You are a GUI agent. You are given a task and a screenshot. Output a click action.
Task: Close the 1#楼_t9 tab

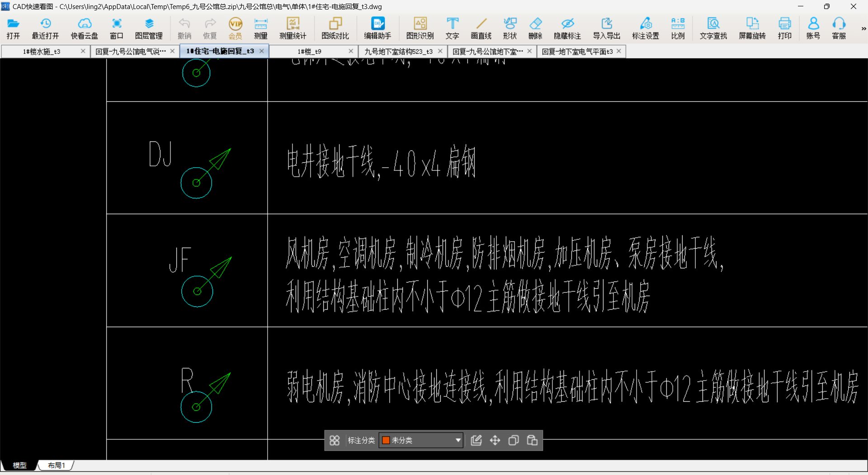point(351,51)
